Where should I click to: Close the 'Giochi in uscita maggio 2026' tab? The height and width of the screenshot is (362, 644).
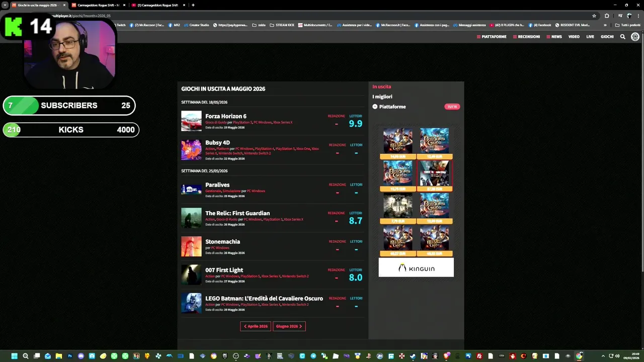[64, 5]
